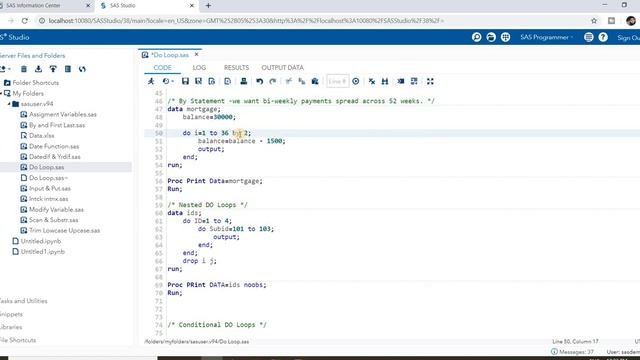Viewport: 640px width, 360px height.
Task: Click the format code icon
Action: click(x=401, y=81)
